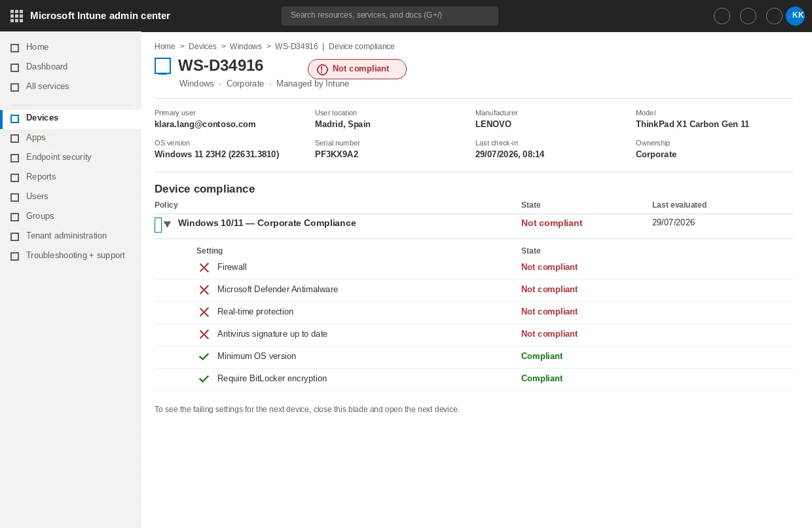Open Users in the navigation sidebar

click(x=71, y=197)
